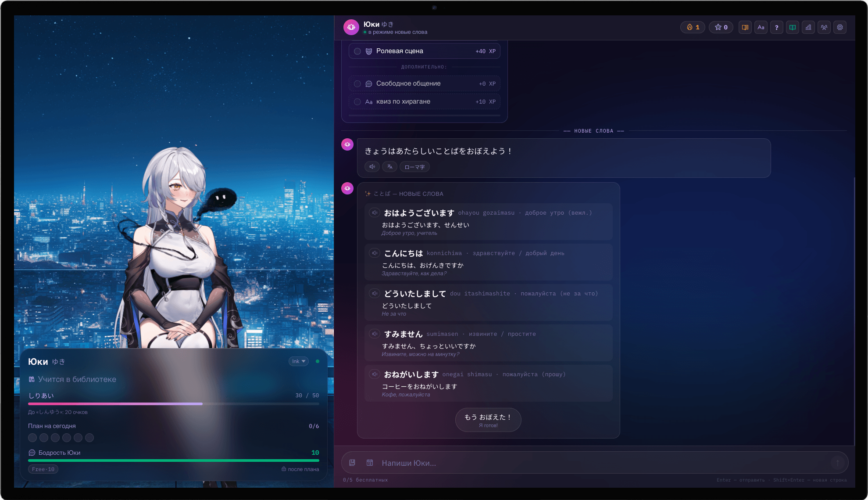This screenshot has width=868, height=500.
Task: Click the Напиши Юки message input field
Action: (x=526, y=463)
